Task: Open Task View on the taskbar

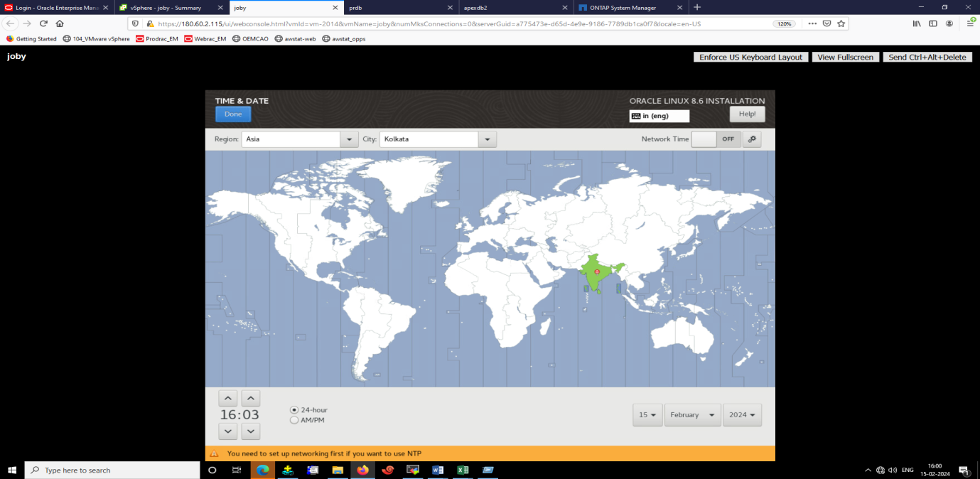Action: coord(237,470)
